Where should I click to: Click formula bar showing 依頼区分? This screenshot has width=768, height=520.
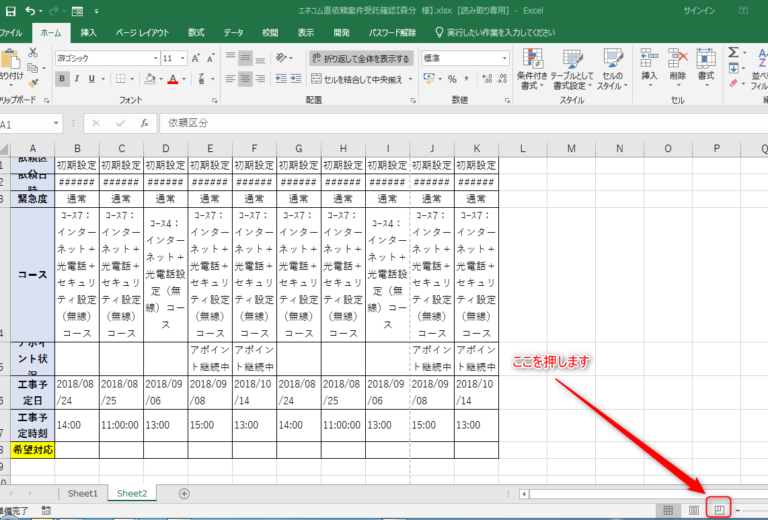point(463,123)
